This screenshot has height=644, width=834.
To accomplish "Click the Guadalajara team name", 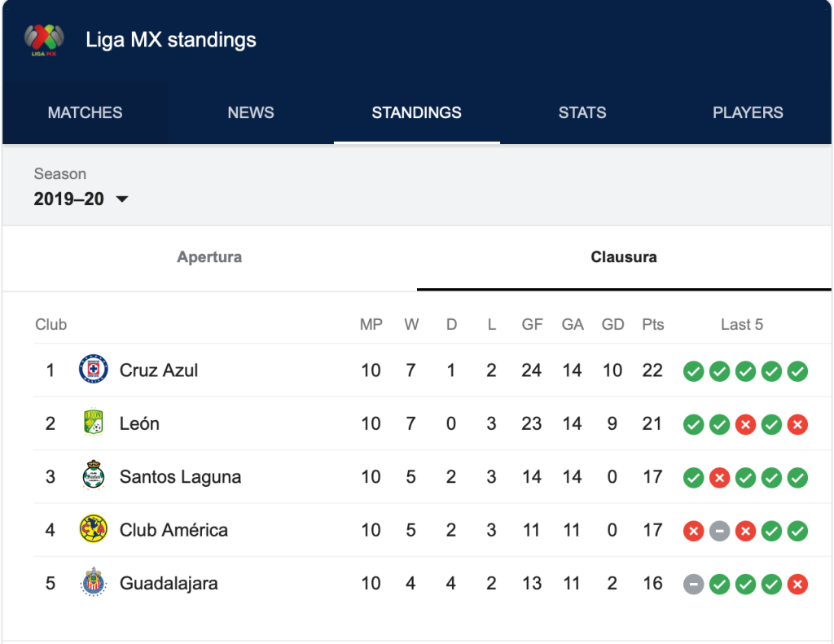I will click(x=169, y=583).
